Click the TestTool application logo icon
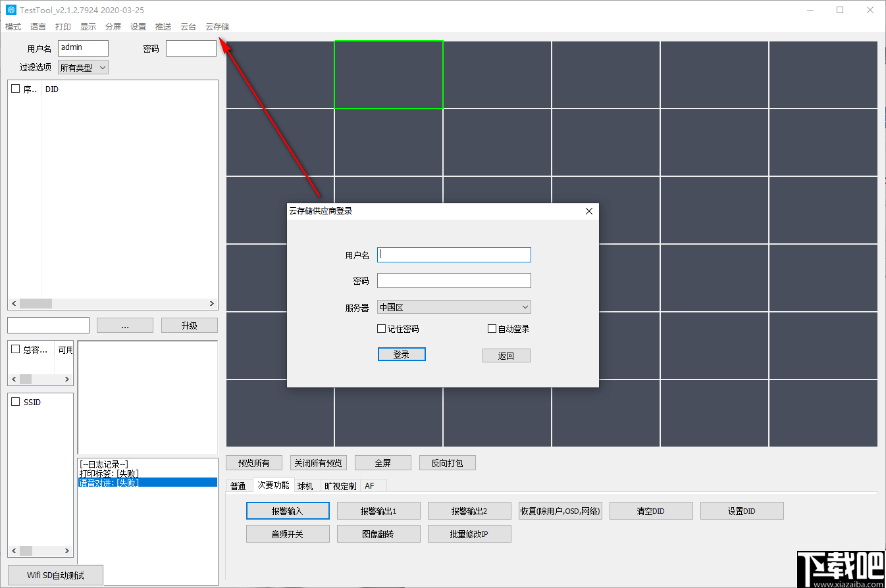This screenshot has height=588, width=886. [x=10, y=10]
